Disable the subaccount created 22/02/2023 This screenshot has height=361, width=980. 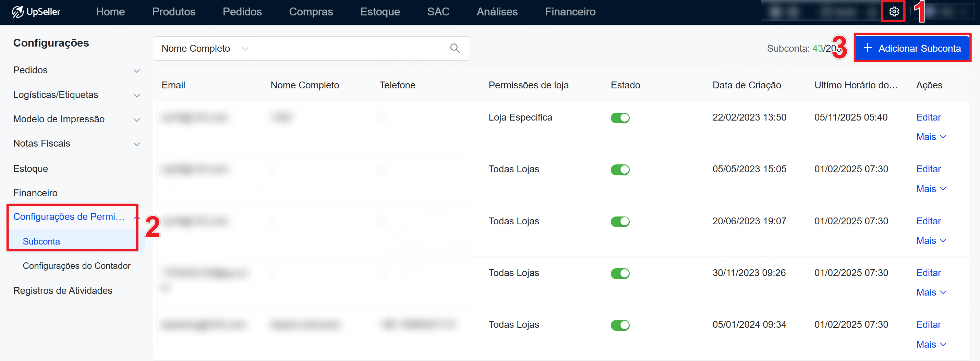[620, 118]
